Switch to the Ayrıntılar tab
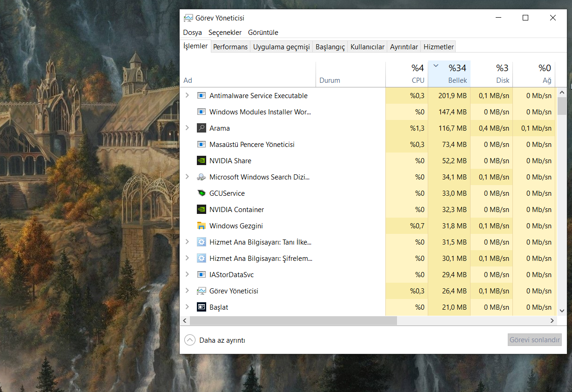 pyautogui.click(x=404, y=47)
